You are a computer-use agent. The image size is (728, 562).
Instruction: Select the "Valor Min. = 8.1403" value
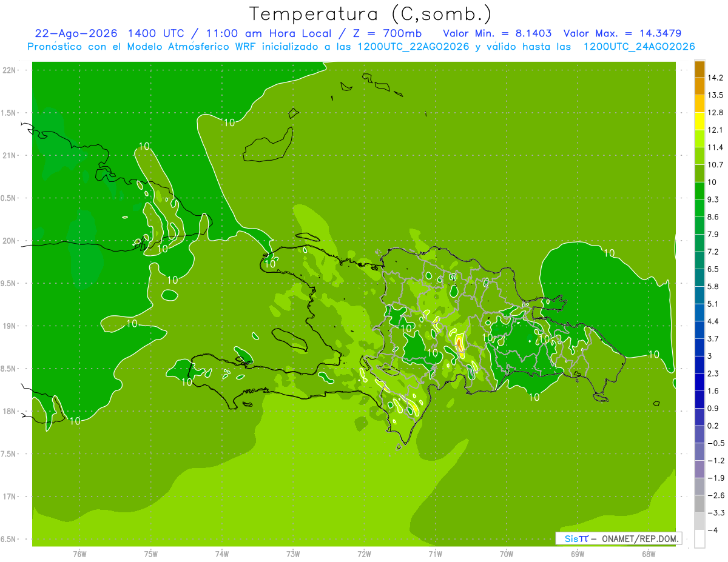497,33
